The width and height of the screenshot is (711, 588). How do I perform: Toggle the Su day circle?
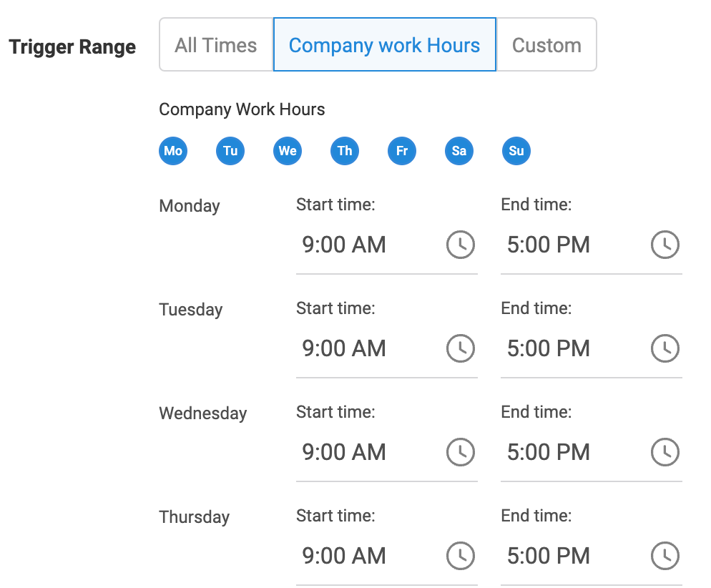tap(516, 151)
